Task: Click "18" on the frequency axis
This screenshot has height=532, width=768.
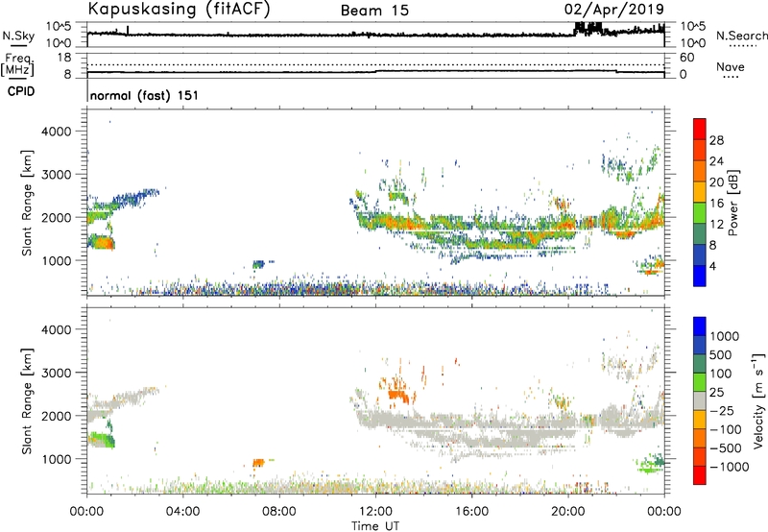Action: pyautogui.click(x=64, y=58)
